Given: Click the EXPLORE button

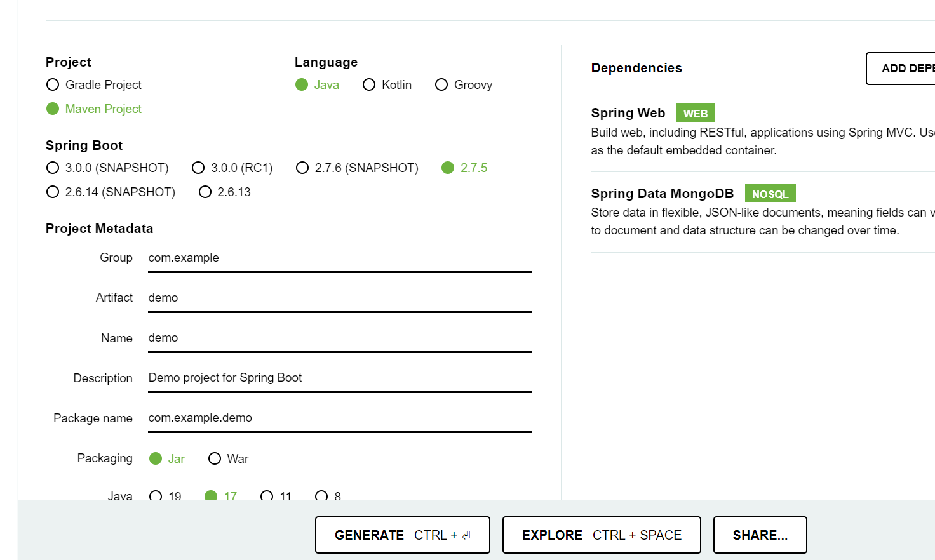Looking at the screenshot, I should 601,535.
